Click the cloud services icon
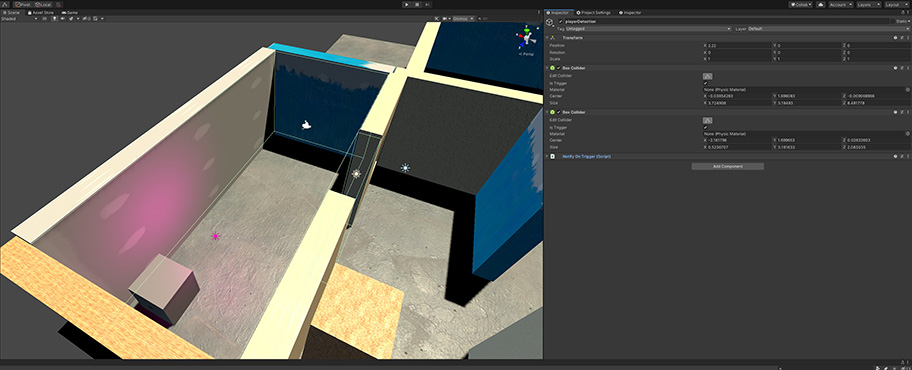 [x=821, y=4]
